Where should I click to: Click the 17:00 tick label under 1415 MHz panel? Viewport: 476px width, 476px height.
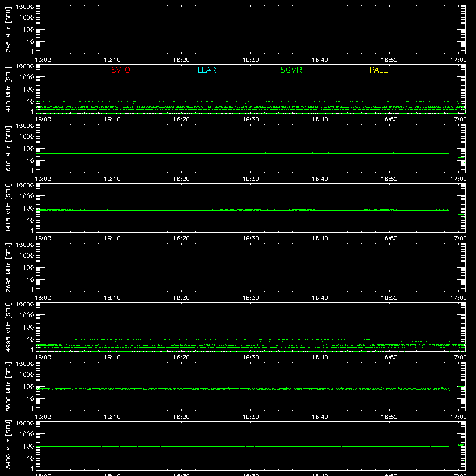[458, 239]
